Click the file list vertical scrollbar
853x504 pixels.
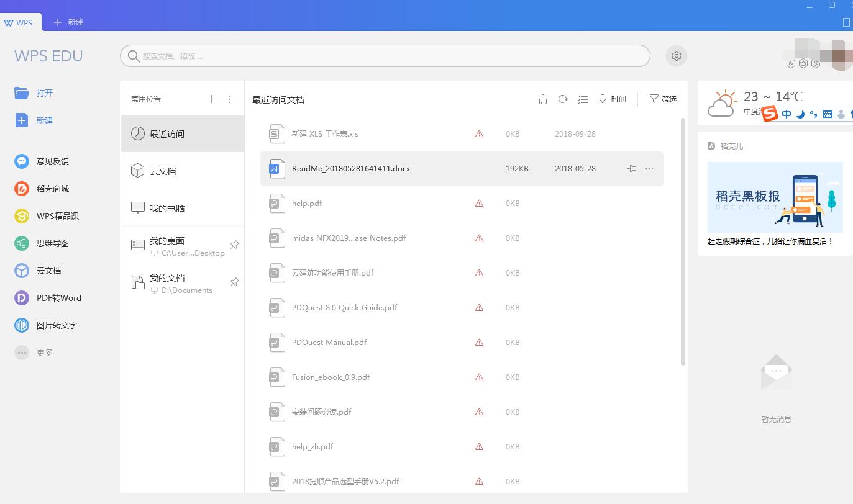tap(683, 242)
